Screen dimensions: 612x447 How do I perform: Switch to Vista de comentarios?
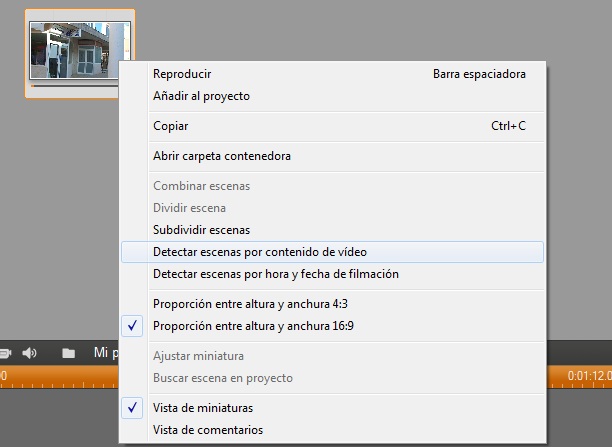(208, 430)
